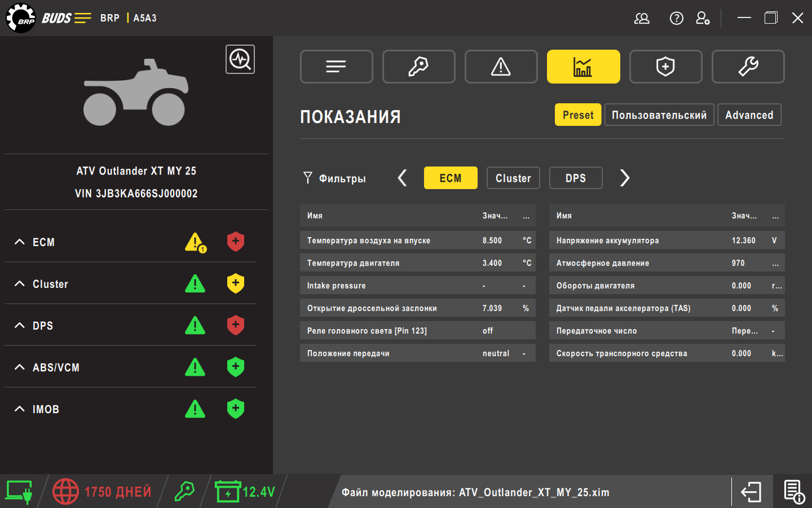Click the globe license days icon
Image resolution: width=812 pixels, height=508 pixels.
[x=65, y=492]
